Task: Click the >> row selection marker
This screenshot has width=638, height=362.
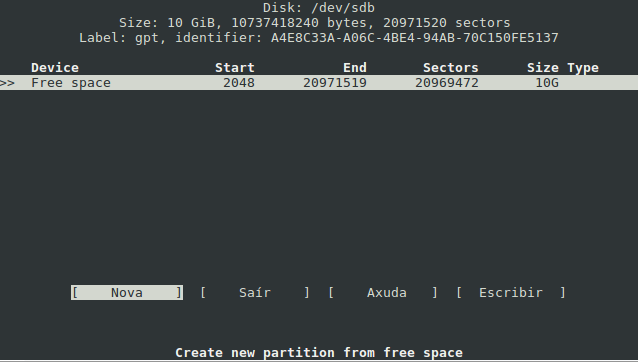Action: (7, 83)
